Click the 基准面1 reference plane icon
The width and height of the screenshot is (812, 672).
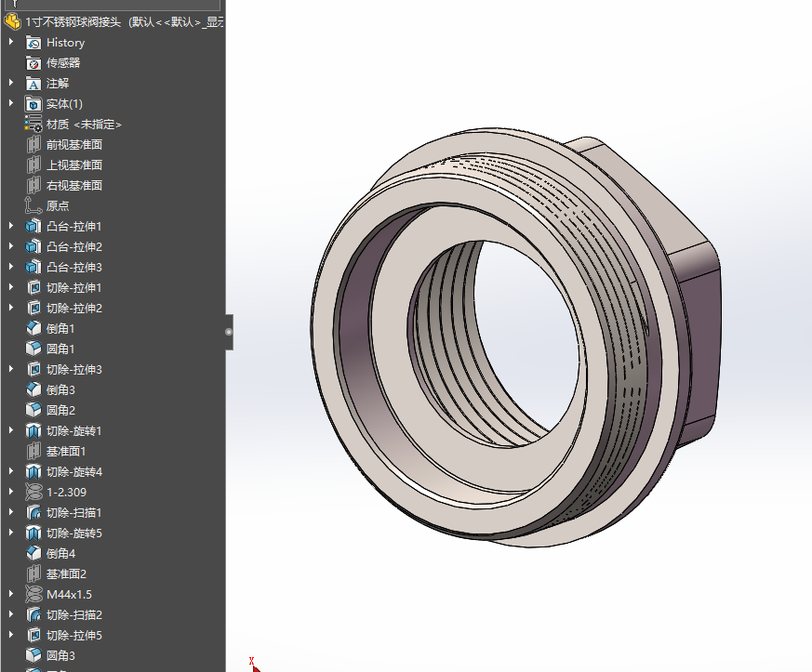pyautogui.click(x=33, y=451)
